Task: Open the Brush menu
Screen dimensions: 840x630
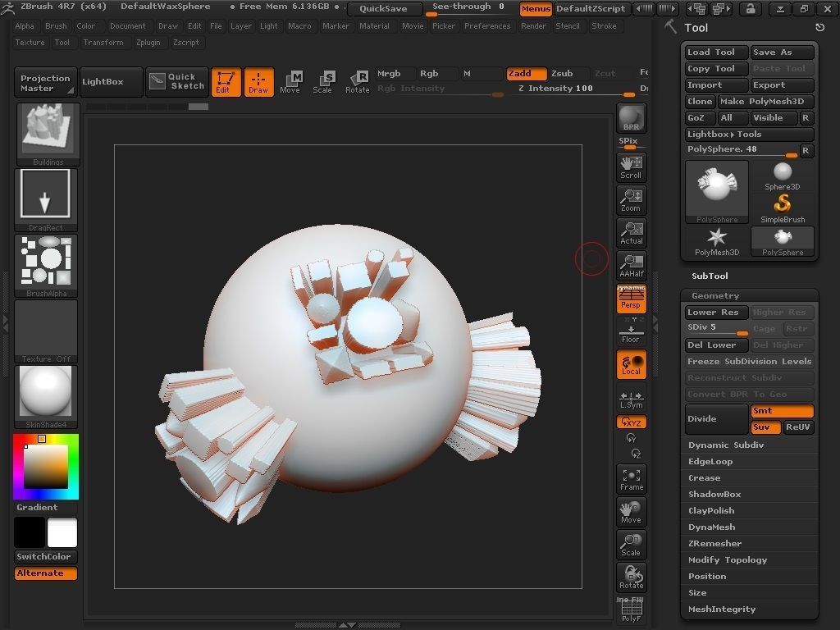Action: (56, 25)
